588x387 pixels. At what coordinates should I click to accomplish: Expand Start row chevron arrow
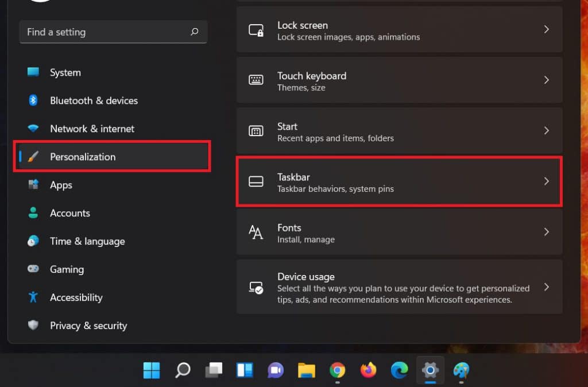(547, 130)
